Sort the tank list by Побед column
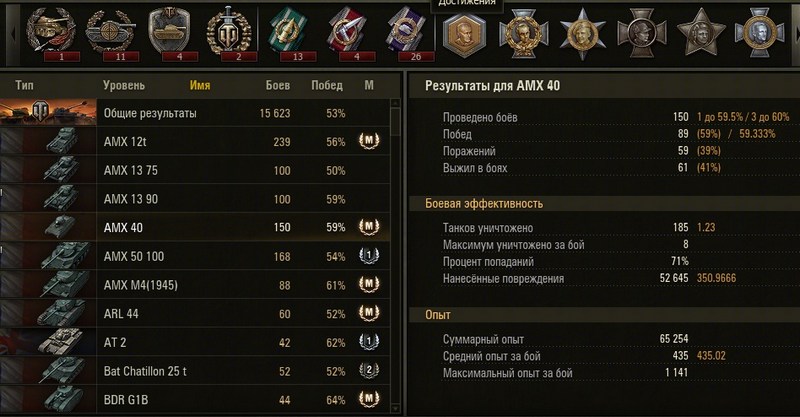 coord(327,86)
